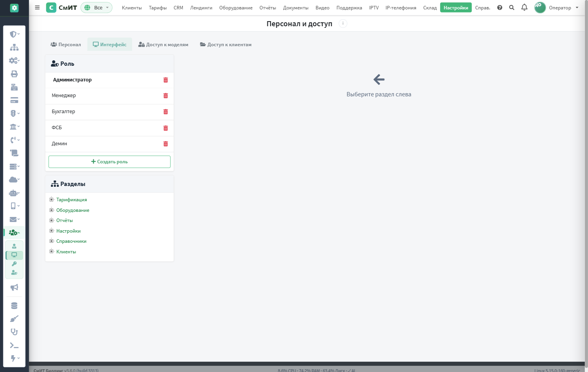The image size is (588, 372).
Task: Expand the Настройки tree node
Action: pyautogui.click(x=51, y=231)
